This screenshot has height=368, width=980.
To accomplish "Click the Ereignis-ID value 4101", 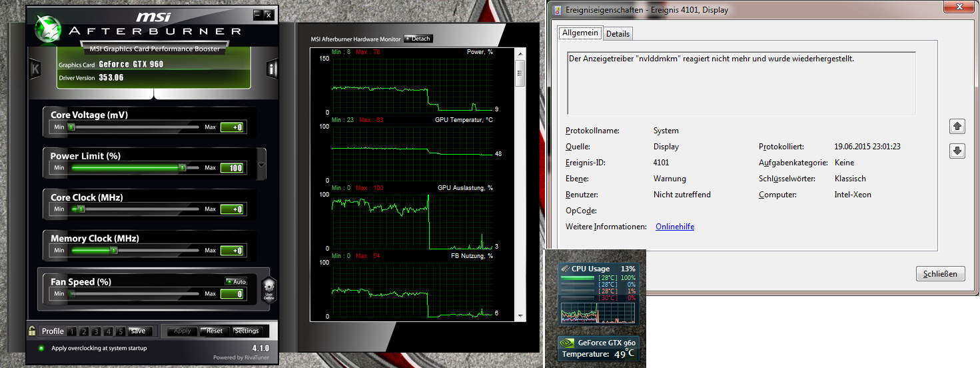I will point(662,163).
